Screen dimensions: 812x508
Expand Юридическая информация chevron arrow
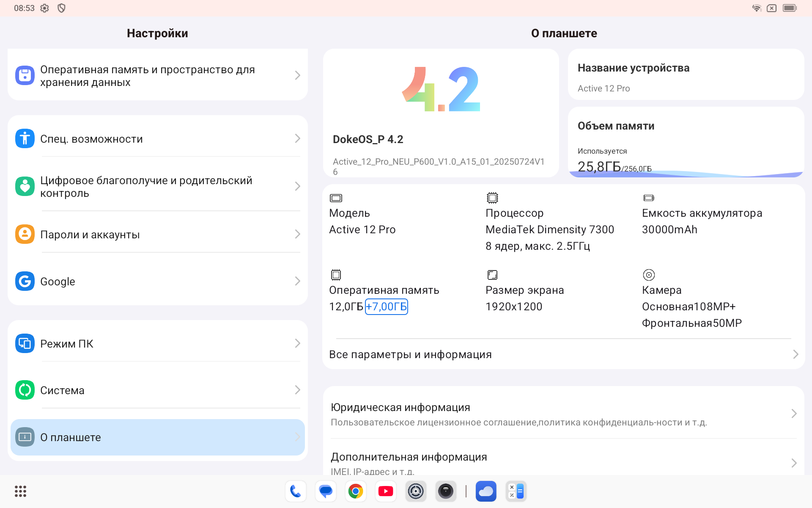click(794, 414)
